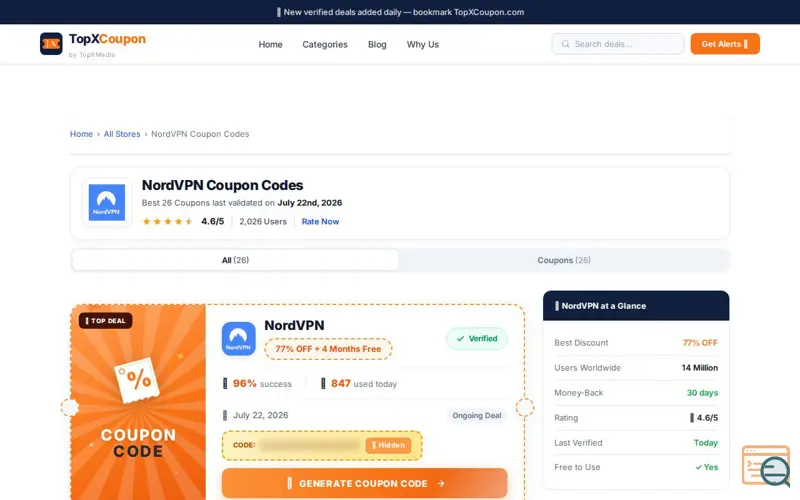This screenshot has width=800, height=500.
Task: Click the floating page search icon at bottom right
Action: coord(766,466)
